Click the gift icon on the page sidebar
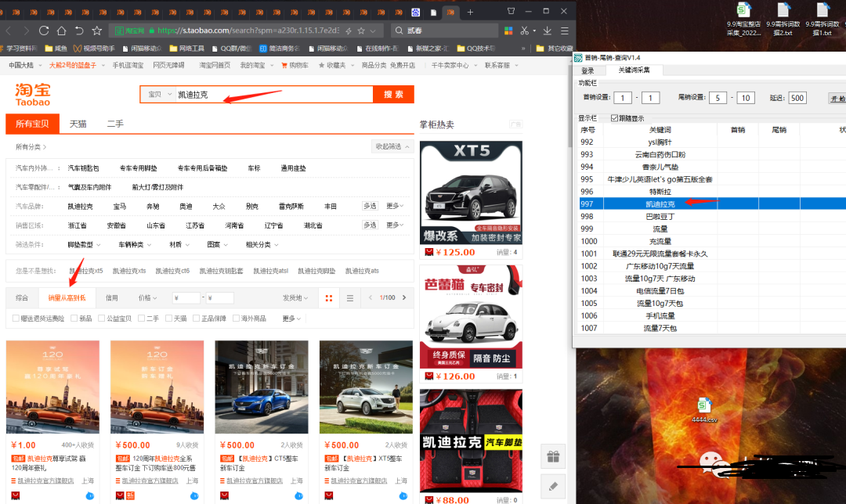846x504 pixels. tap(553, 457)
